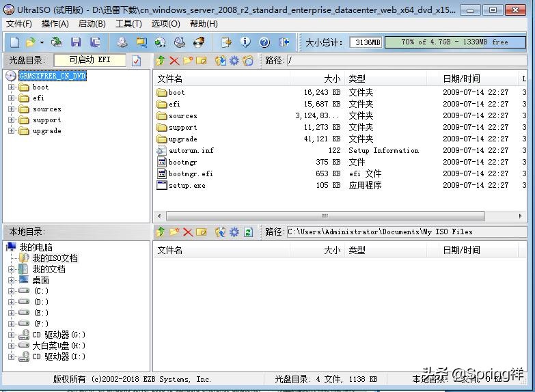This screenshot has width=535, height=392.
Task: Click the Save floppy disk icon
Action: (76, 42)
